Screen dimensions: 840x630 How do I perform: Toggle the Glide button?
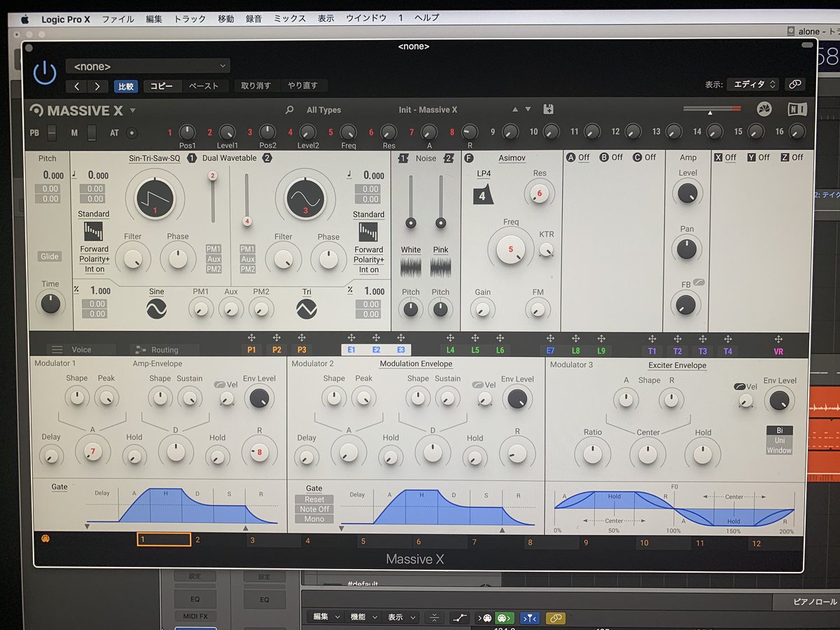coord(50,256)
